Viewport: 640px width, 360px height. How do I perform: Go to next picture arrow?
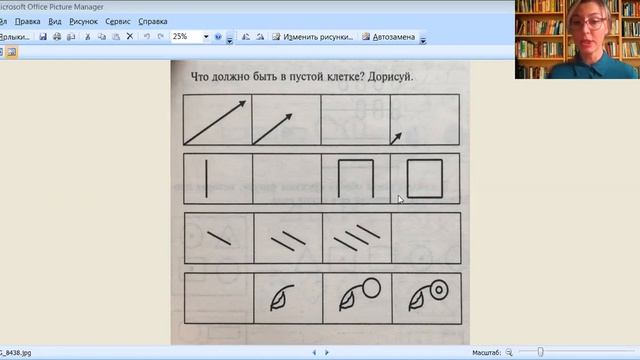point(327,352)
